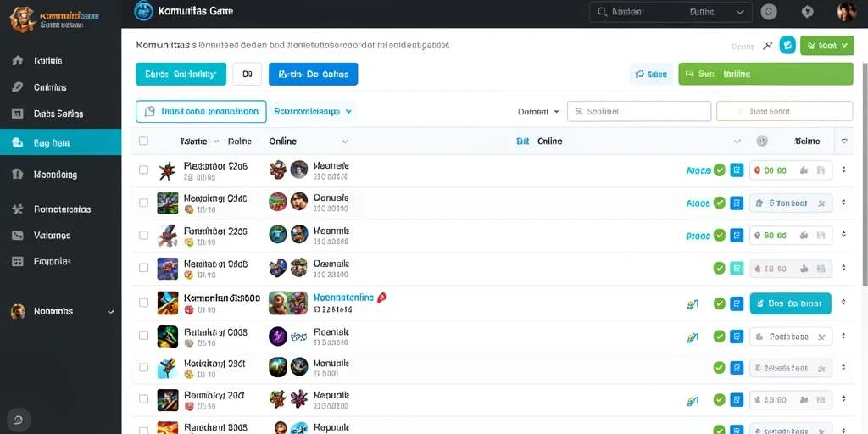Toggle the select-all checkbox in table header
This screenshot has height=434, width=868.
click(x=143, y=142)
